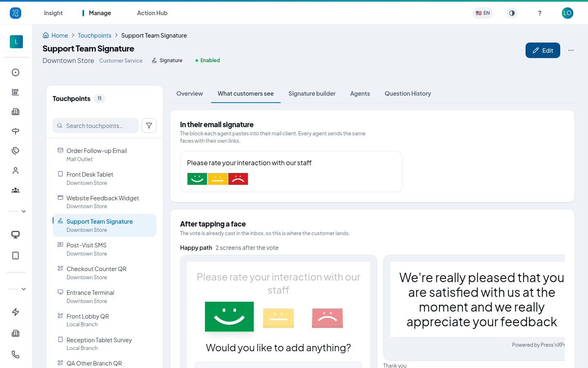Open the Action Hub top menu
Viewport: 588px width, 368px height.
[152, 13]
